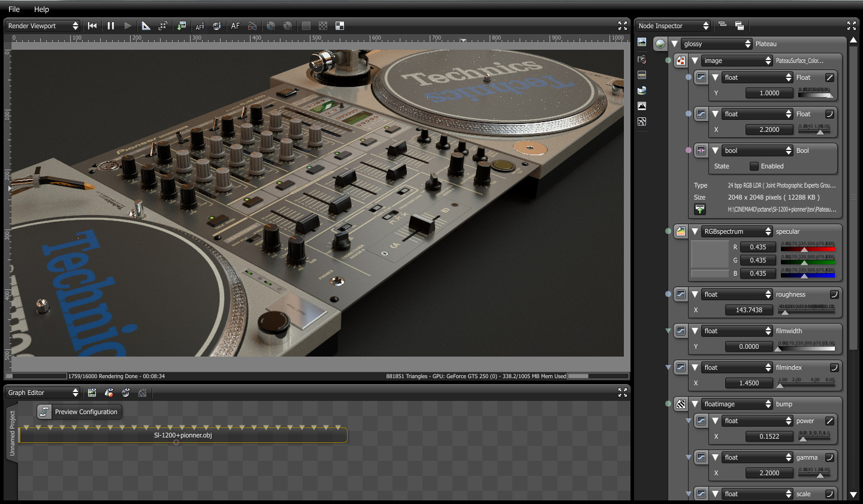Click the environment node sidebar icon
The width and height of the screenshot is (863, 504).
coord(642,90)
